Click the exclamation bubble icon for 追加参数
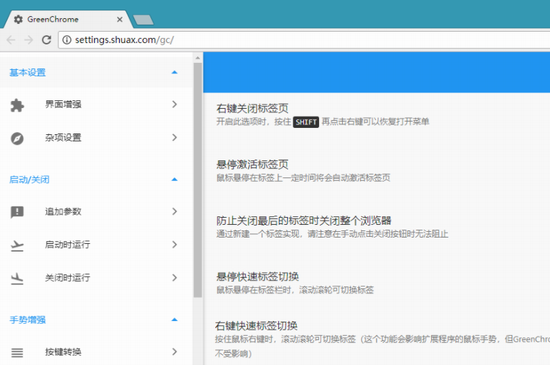This screenshot has height=365, width=550. click(17, 212)
